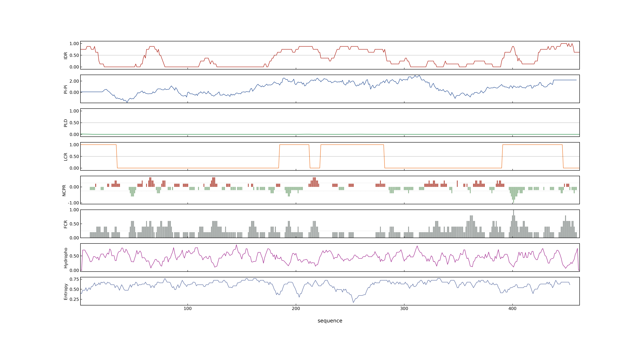This screenshot has height=343, width=644.
Task: Click the LCR axis label
Action: tap(66, 157)
